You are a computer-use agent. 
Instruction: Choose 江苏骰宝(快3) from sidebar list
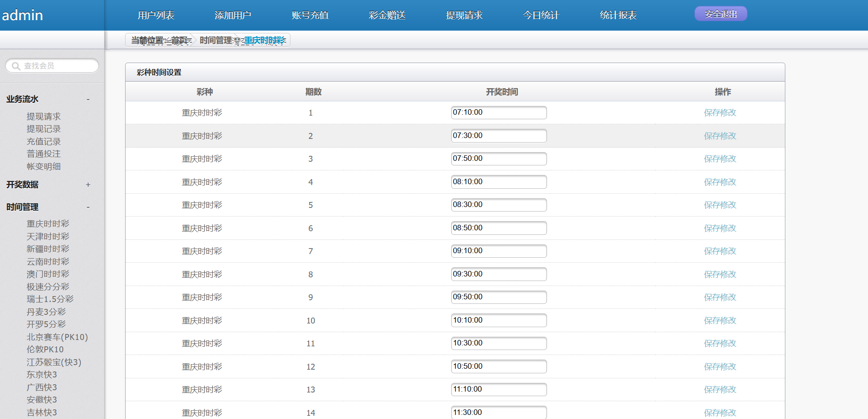(54, 362)
